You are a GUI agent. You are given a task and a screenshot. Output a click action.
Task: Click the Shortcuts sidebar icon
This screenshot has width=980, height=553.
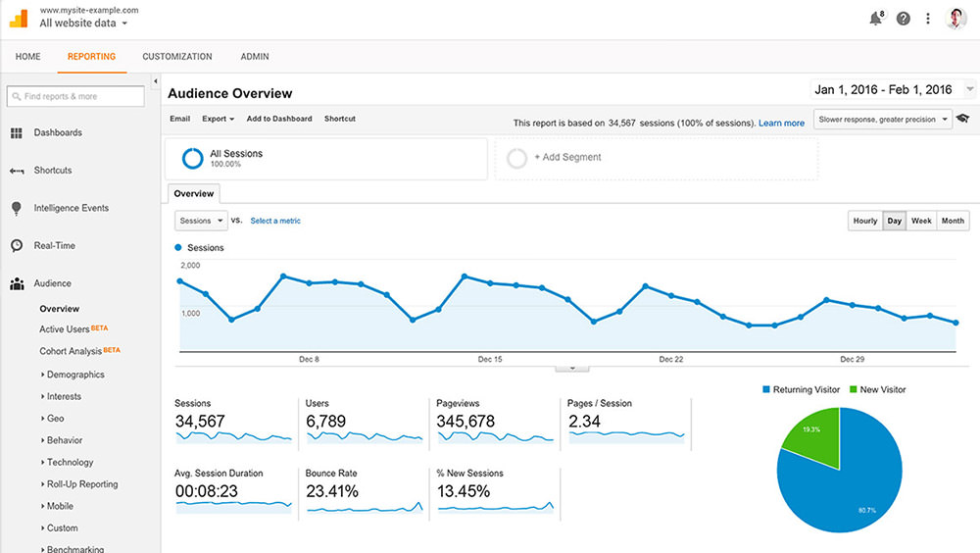17,171
